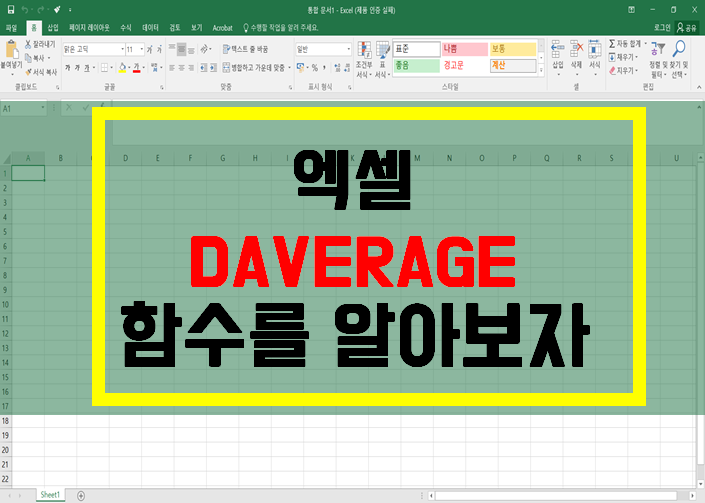Toggle italic formatting (기울임 가)
The width and height of the screenshot is (705, 503).
[77, 68]
